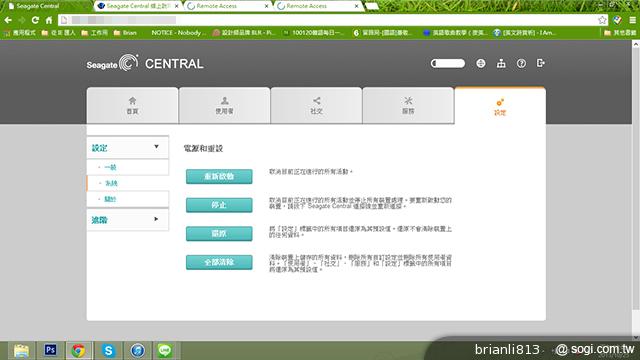Click the storage capacity bar in header

[448, 63]
